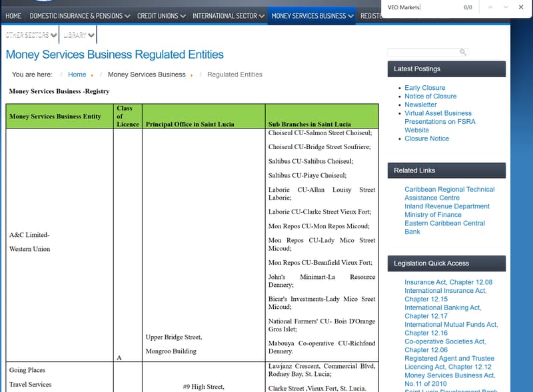Click 'Choiseul CU-Salmon Street Choiseul;' branch
The width and height of the screenshot is (533, 392).
pyautogui.click(x=320, y=133)
